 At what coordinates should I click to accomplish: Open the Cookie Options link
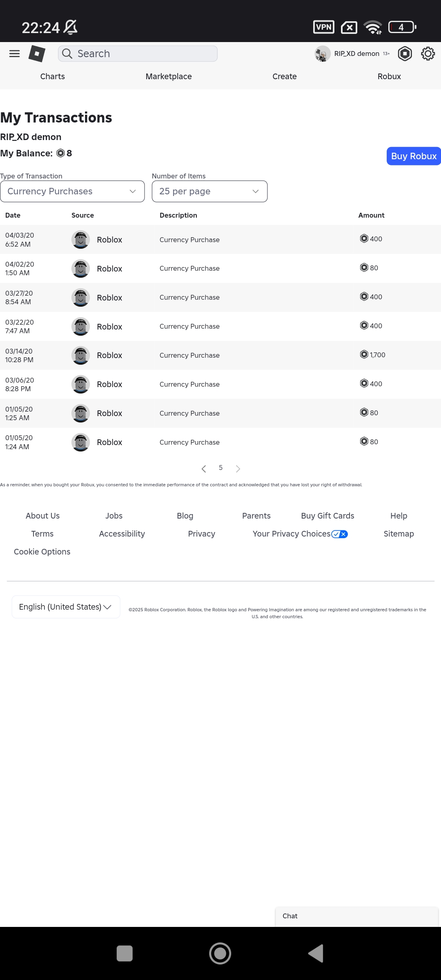pos(42,552)
